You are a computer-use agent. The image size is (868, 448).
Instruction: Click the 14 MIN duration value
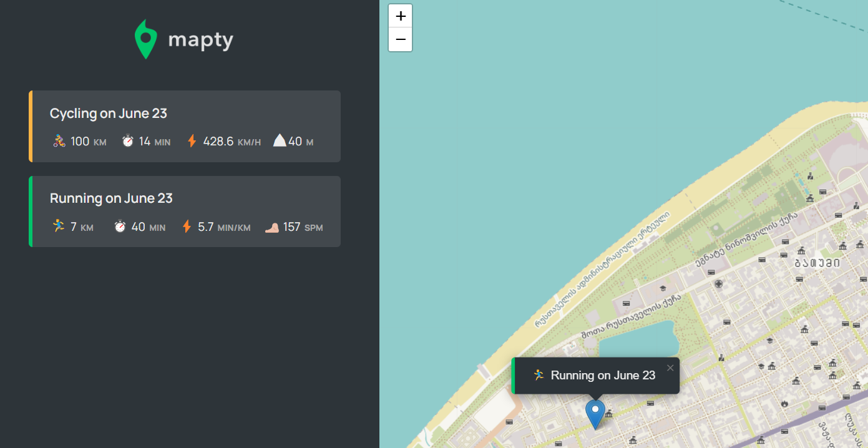coord(155,142)
